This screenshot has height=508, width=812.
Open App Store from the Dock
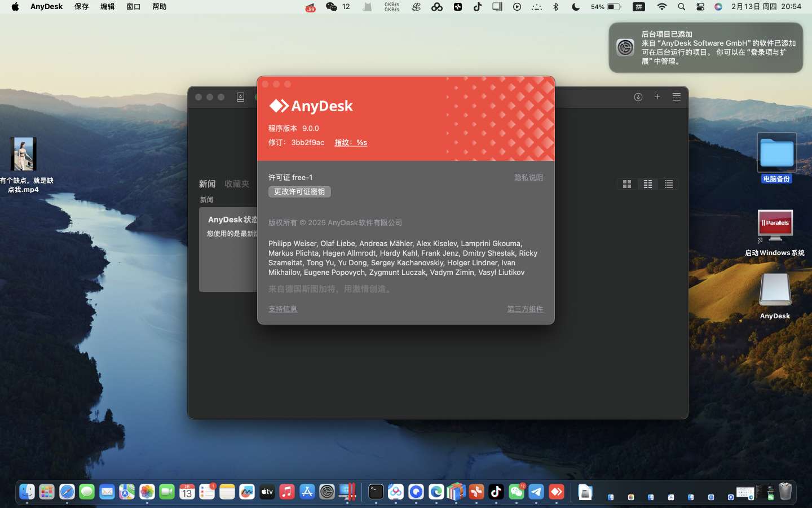(x=307, y=492)
